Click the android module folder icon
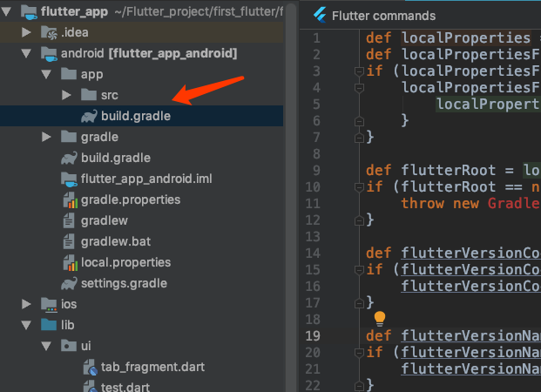 49,54
